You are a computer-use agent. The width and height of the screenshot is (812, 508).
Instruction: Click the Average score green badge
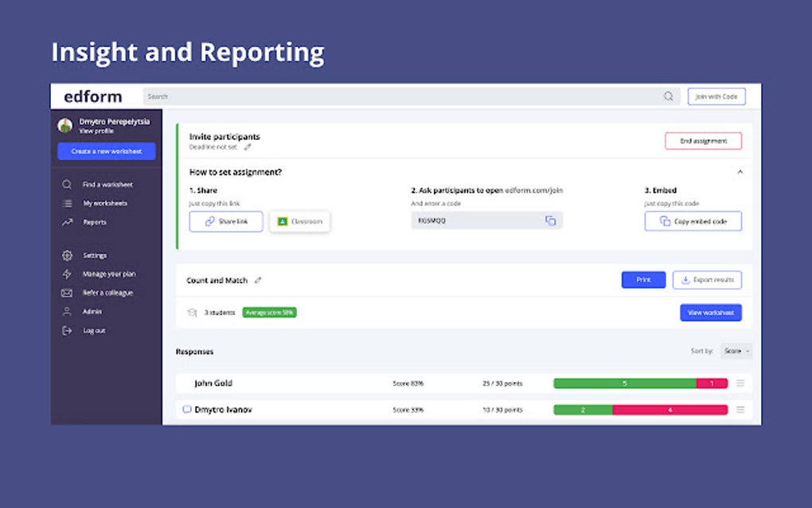tap(270, 312)
